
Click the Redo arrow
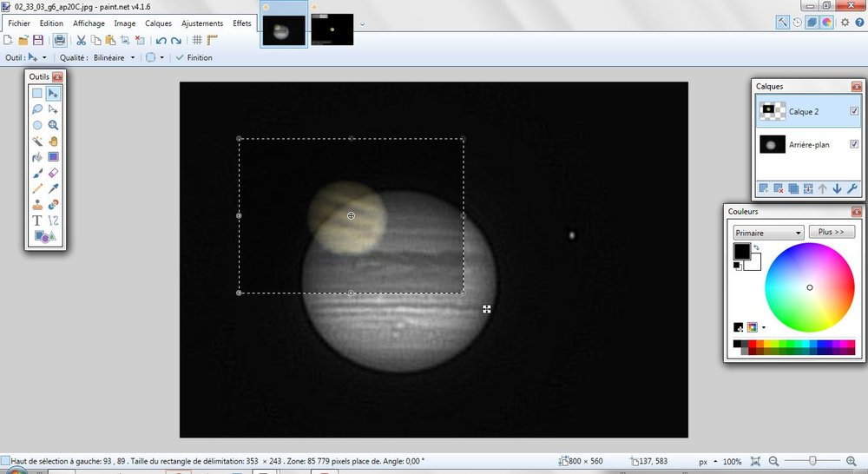(x=176, y=40)
